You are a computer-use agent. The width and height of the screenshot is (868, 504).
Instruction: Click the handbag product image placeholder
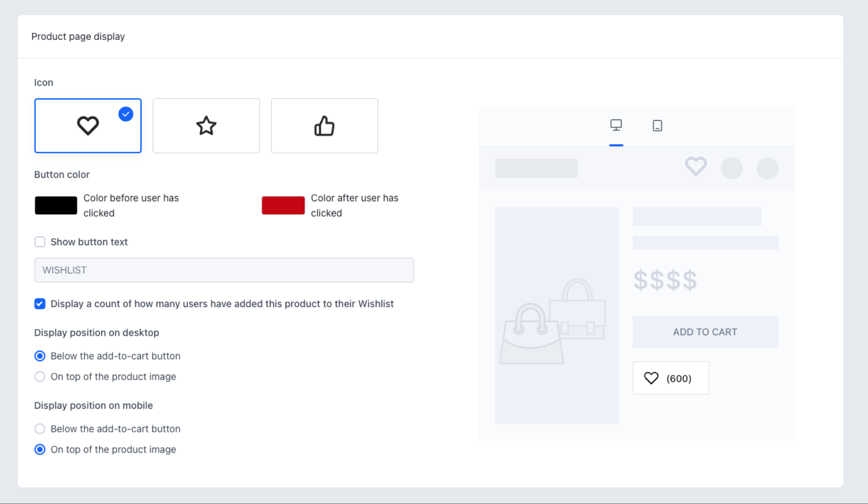(557, 314)
